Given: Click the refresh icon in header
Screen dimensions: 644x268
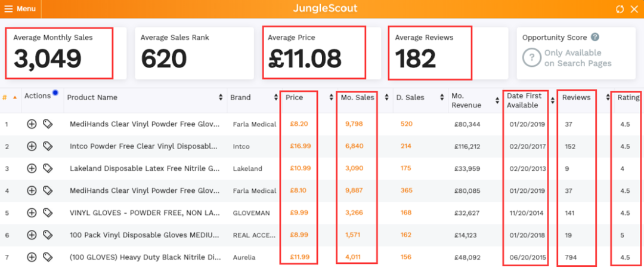Looking at the screenshot, I should tap(620, 9).
